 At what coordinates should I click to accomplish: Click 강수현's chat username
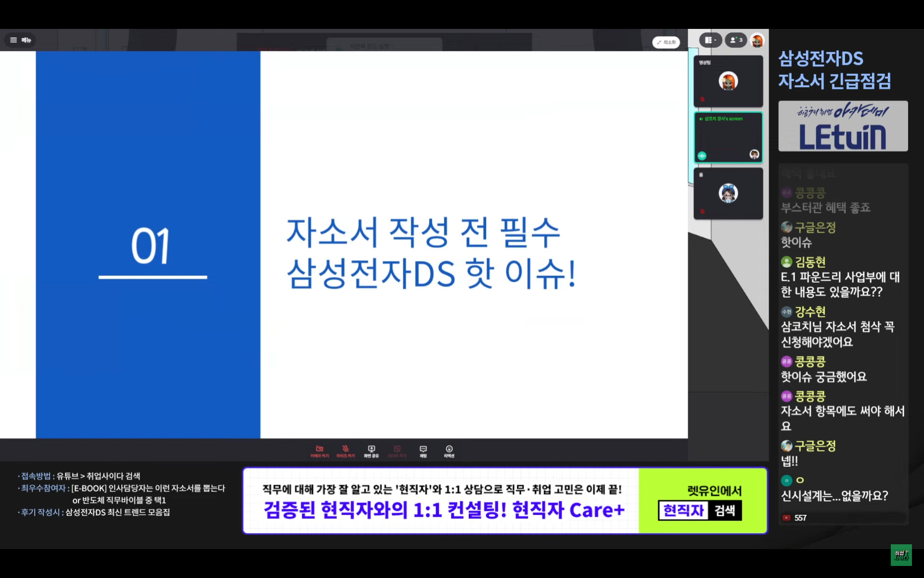tap(810, 312)
